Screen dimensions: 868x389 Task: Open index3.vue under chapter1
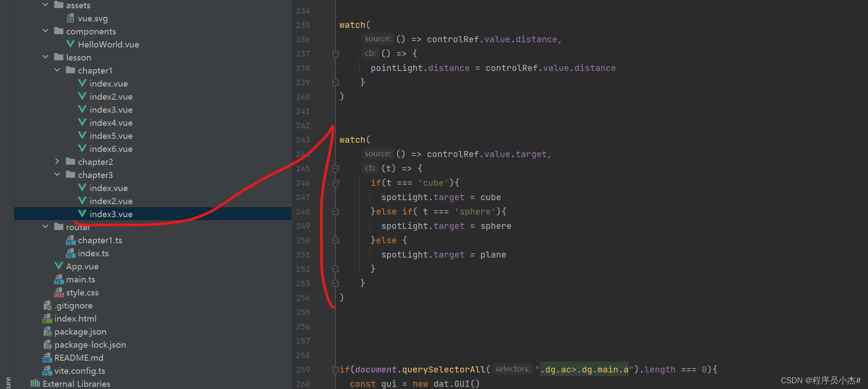coord(111,110)
